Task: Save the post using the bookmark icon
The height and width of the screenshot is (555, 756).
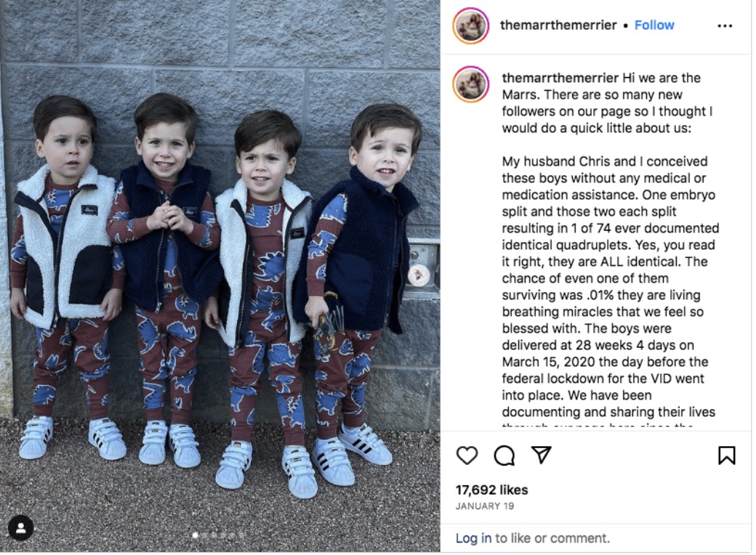Action: coord(727,455)
